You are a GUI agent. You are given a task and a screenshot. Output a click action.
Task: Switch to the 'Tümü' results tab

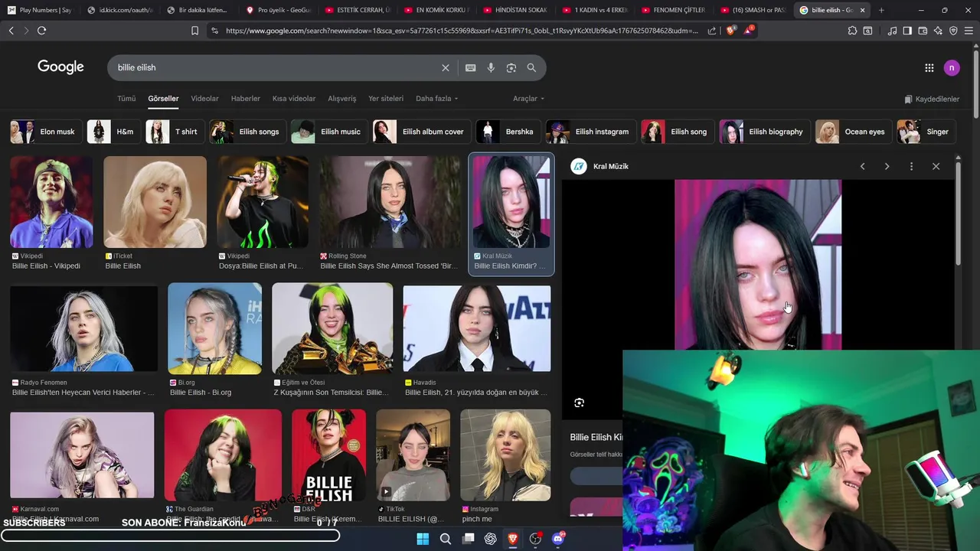126,99
